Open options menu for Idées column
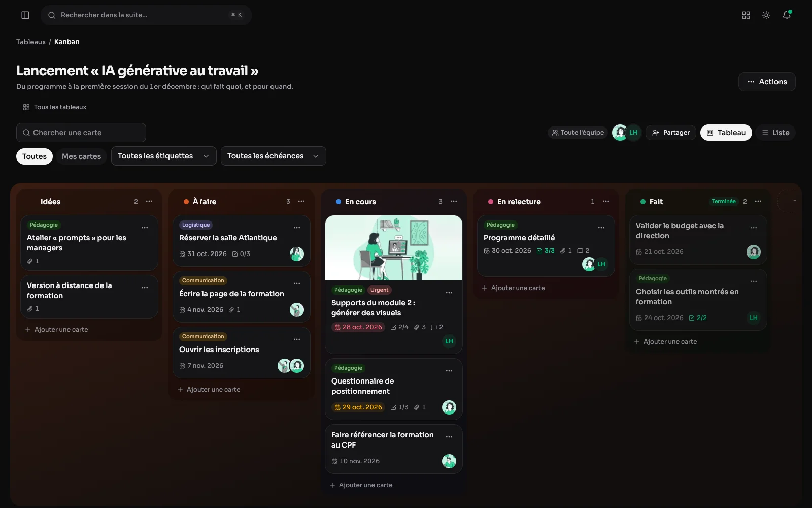The width and height of the screenshot is (812, 508). pos(149,202)
